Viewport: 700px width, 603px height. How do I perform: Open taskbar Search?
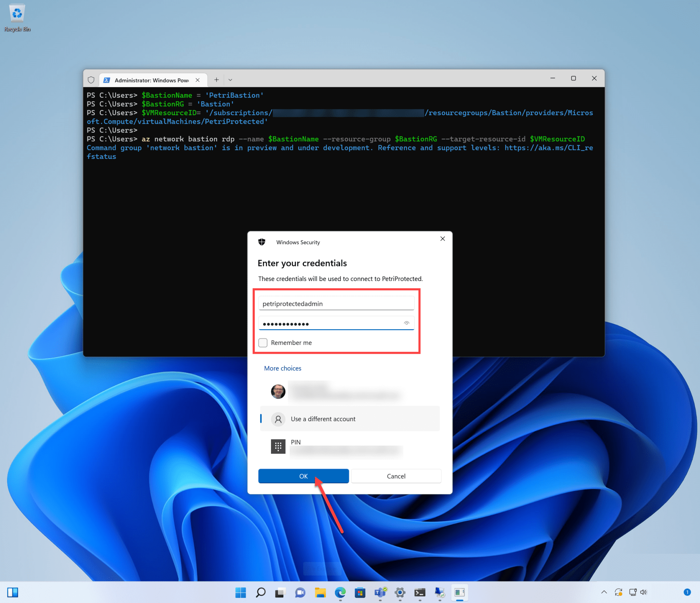[260, 592]
